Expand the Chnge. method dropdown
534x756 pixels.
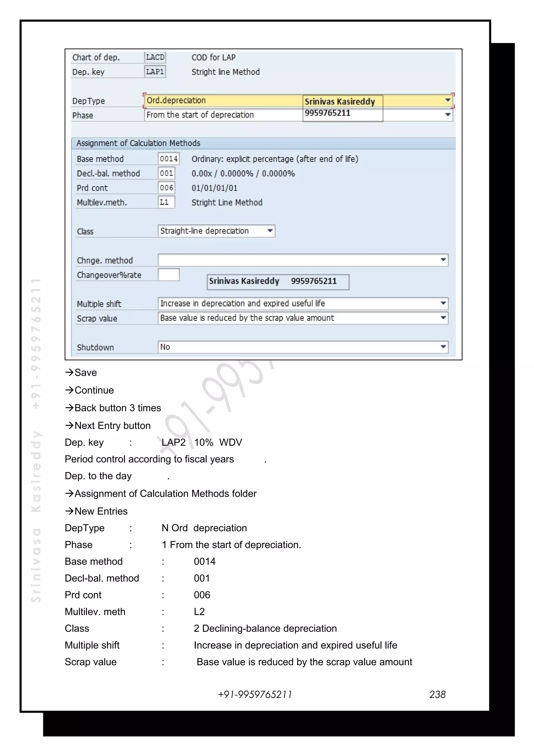(443, 260)
